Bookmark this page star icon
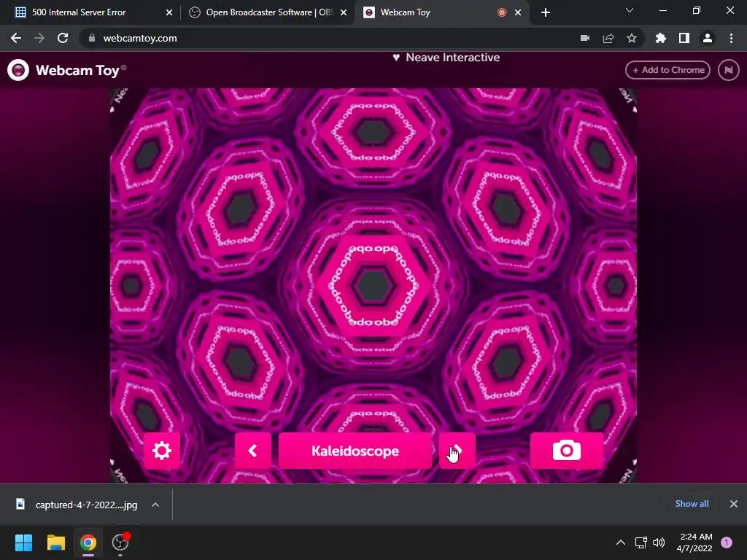 click(632, 38)
